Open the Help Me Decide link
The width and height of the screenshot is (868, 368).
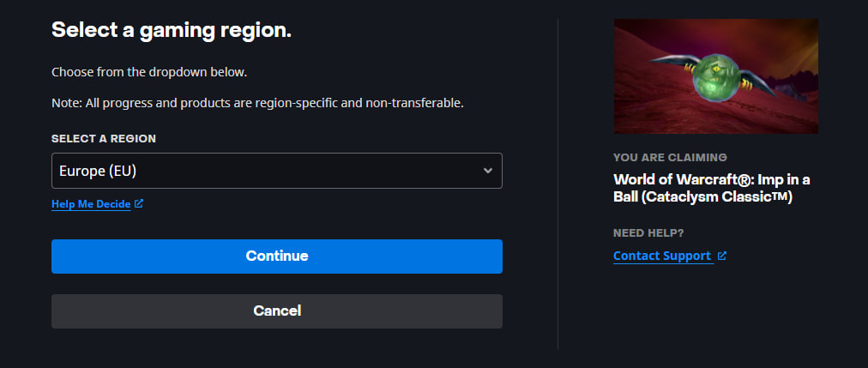tap(91, 204)
